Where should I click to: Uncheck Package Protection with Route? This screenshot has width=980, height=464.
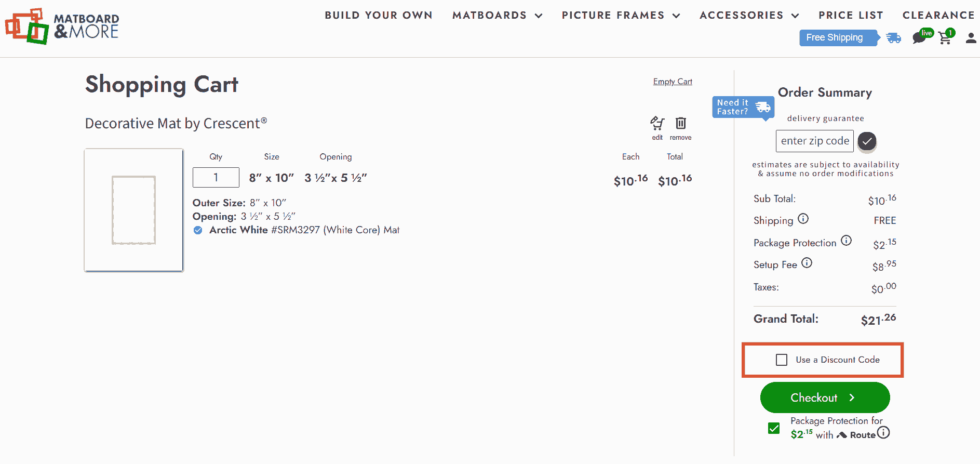[x=774, y=428]
